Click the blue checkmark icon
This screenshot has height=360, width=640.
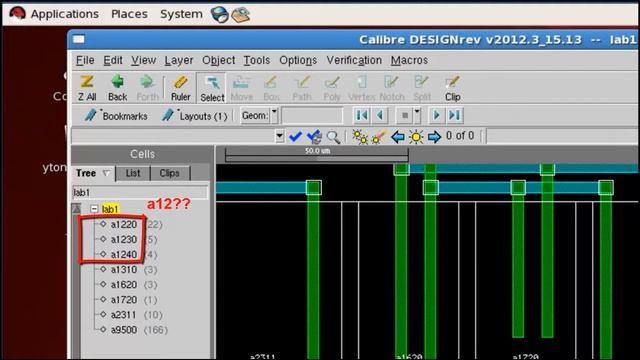(295, 136)
